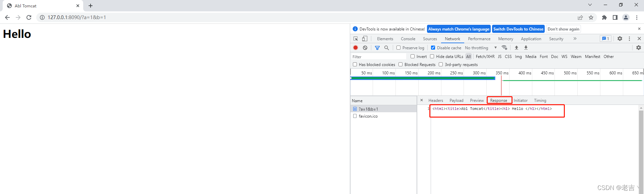Filter requests by Fetch/XHR
The width and height of the screenshot is (644, 194).
coord(485,57)
